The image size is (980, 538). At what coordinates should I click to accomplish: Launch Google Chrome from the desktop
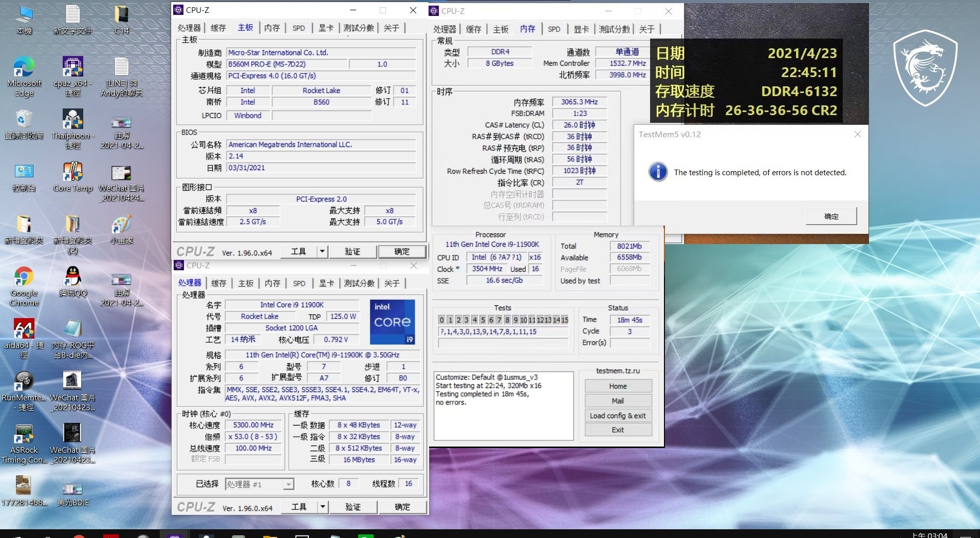tap(24, 287)
